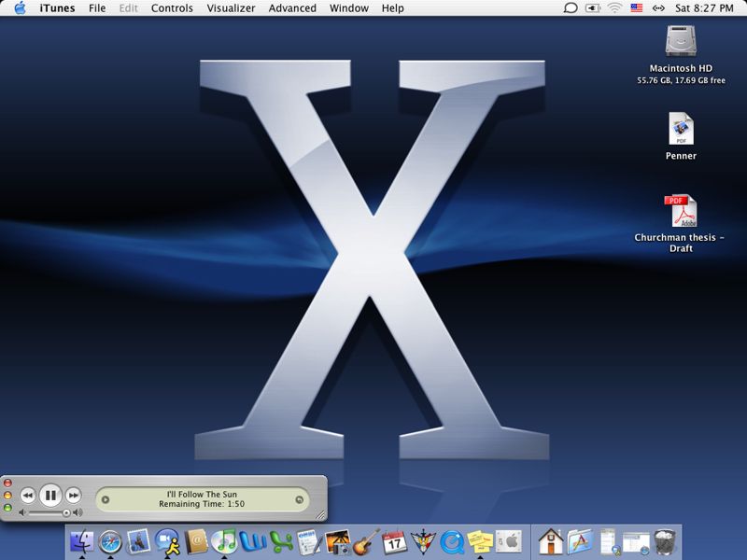Open Finder from the Dock
This screenshot has height=560, width=747.
82,542
